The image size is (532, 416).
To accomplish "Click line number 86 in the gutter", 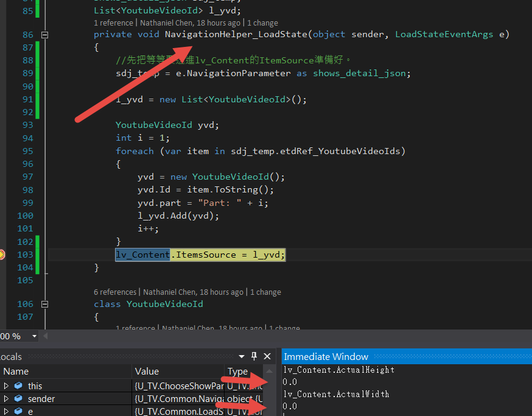I will pyautogui.click(x=28, y=35).
